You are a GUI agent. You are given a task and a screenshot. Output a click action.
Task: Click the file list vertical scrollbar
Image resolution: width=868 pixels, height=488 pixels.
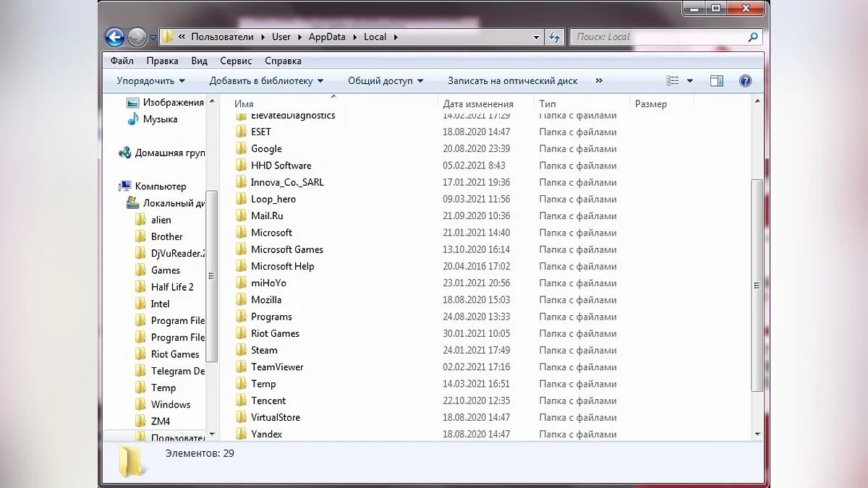click(757, 286)
